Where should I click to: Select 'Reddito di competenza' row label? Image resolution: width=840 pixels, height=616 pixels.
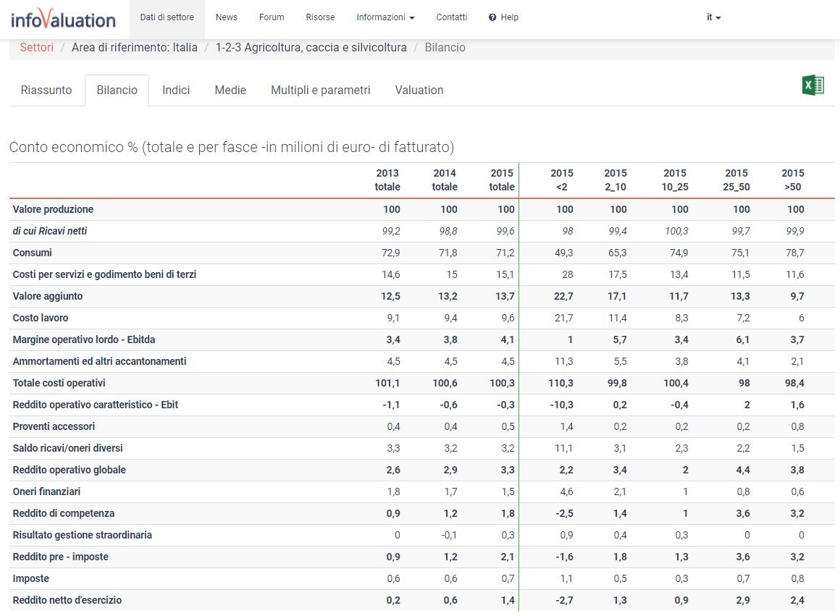click(x=63, y=513)
